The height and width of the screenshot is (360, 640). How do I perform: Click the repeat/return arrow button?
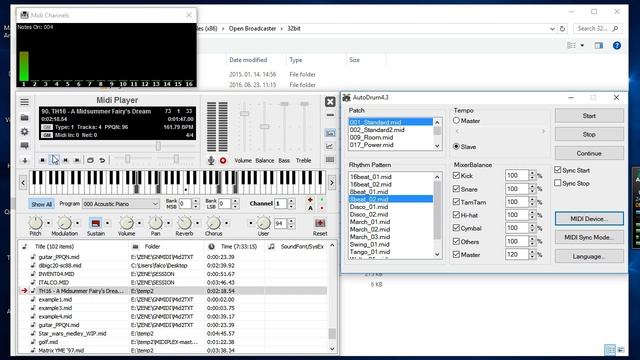(102, 160)
